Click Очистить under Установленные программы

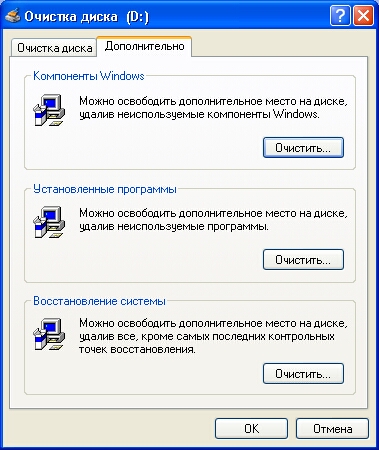point(303,260)
